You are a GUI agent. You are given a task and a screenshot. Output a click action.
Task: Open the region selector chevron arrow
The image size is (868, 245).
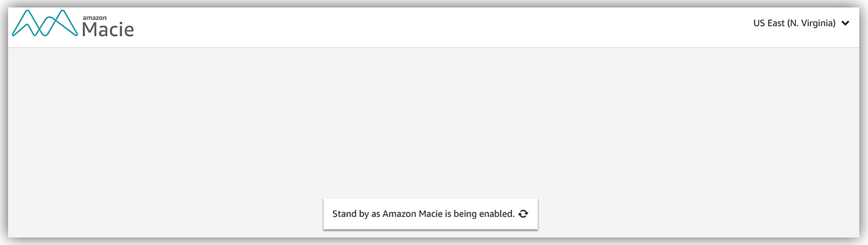(x=845, y=24)
